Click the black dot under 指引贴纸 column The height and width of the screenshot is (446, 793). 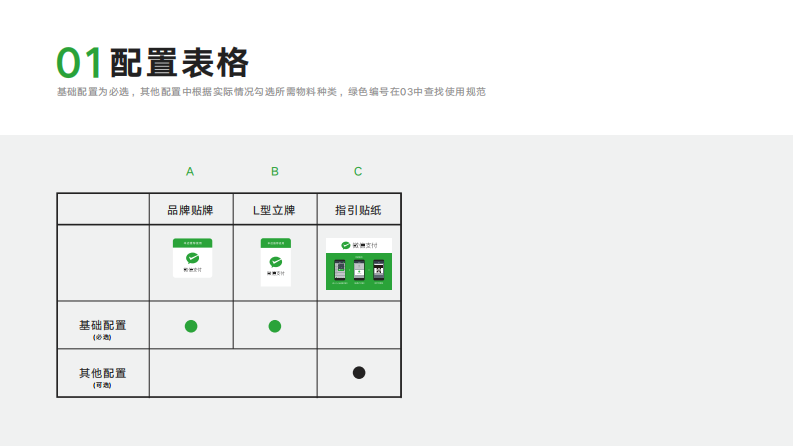click(359, 373)
